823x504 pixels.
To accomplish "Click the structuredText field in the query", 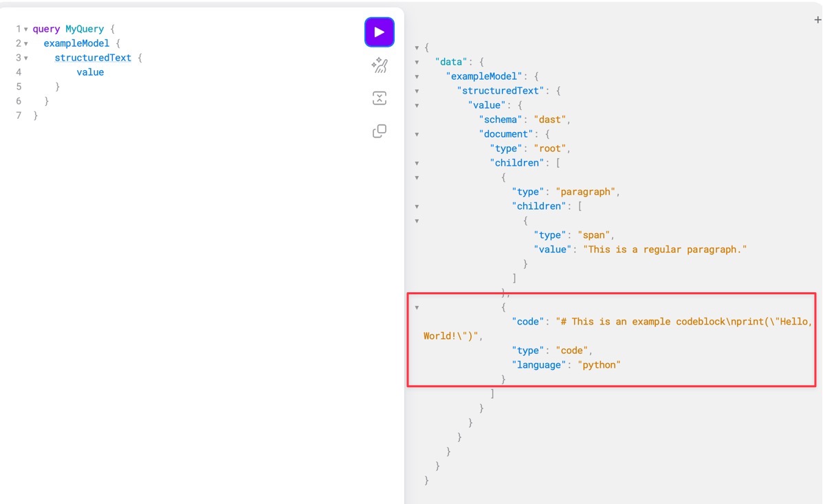I will pos(93,58).
